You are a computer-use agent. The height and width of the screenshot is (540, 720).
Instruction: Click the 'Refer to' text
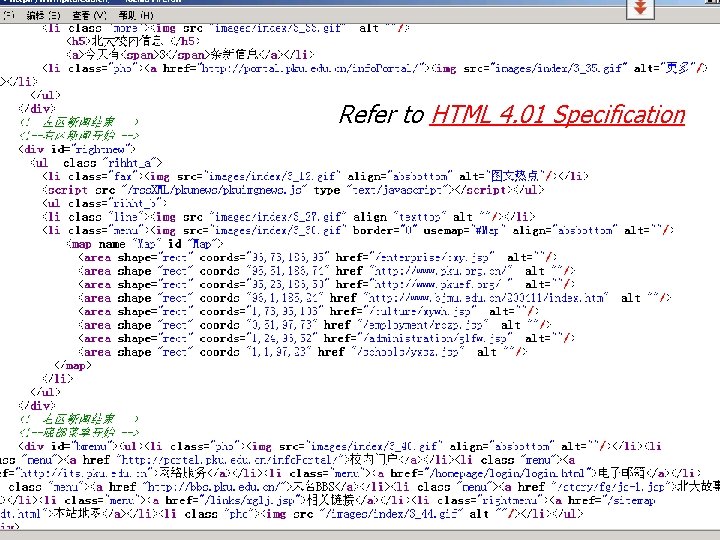click(x=381, y=115)
